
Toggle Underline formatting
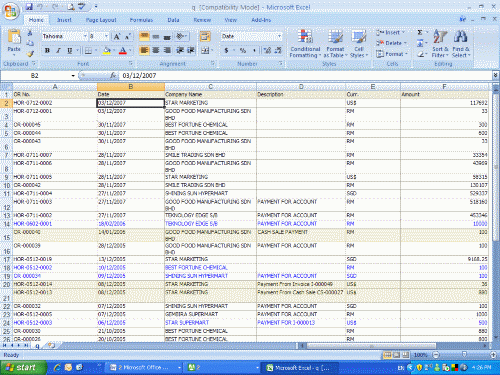point(69,51)
